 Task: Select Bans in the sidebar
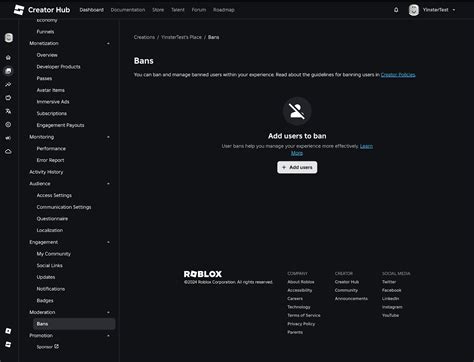(74, 324)
